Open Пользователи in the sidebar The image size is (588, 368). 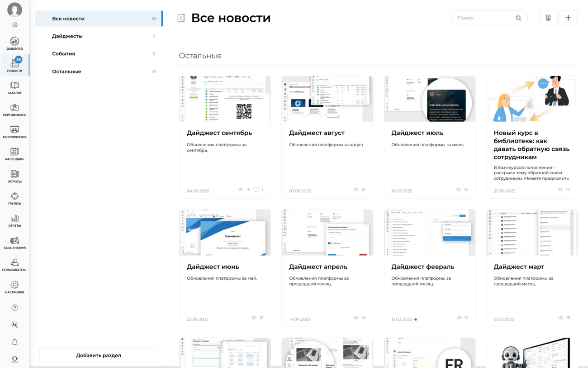pos(14,265)
